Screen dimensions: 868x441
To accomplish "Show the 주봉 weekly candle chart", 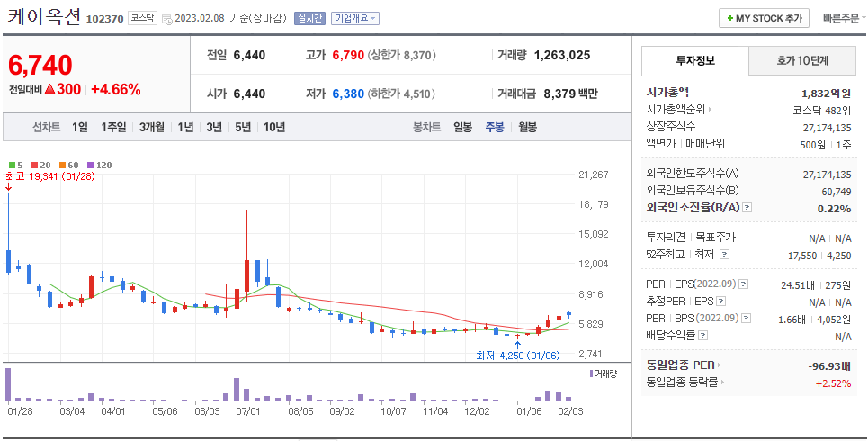I will [x=495, y=128].
